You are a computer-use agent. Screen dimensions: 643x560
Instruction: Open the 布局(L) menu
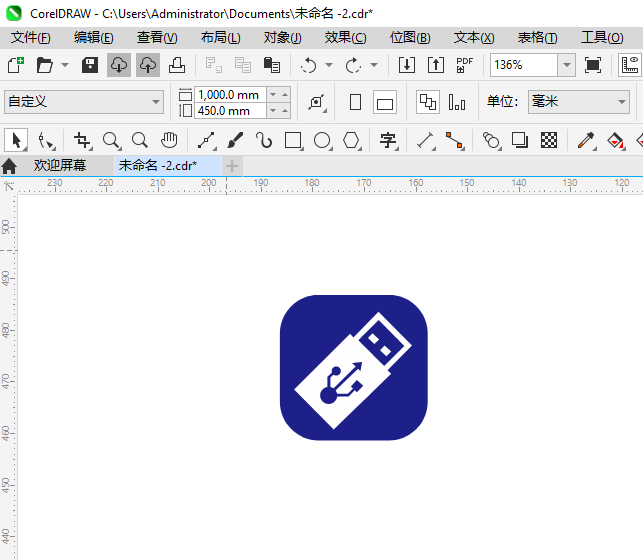pyautogui.click(x=220, y=38)
